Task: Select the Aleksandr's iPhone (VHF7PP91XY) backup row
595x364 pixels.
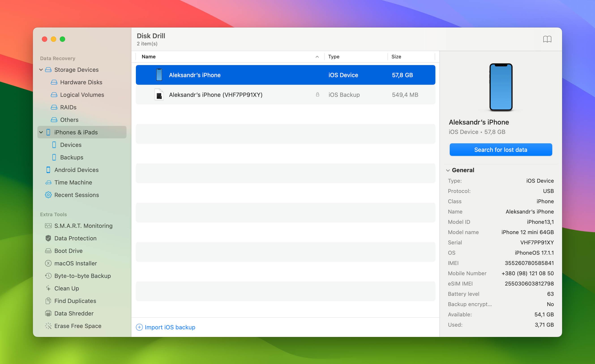Action: tap(285, 95)
